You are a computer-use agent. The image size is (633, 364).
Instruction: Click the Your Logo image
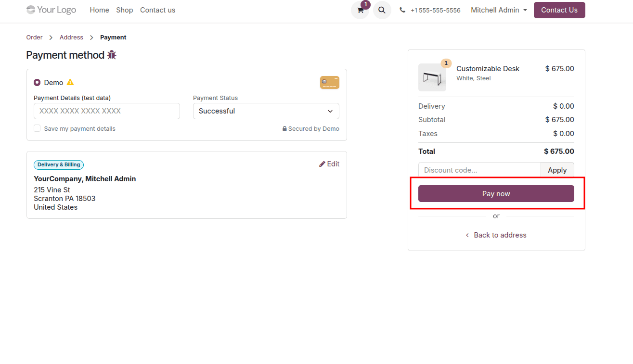51,10
